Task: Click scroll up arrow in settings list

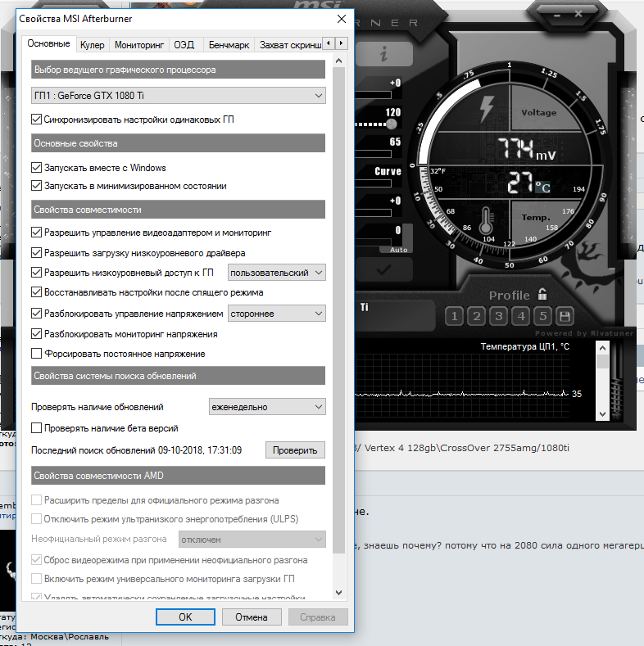Action: [339, 61]
